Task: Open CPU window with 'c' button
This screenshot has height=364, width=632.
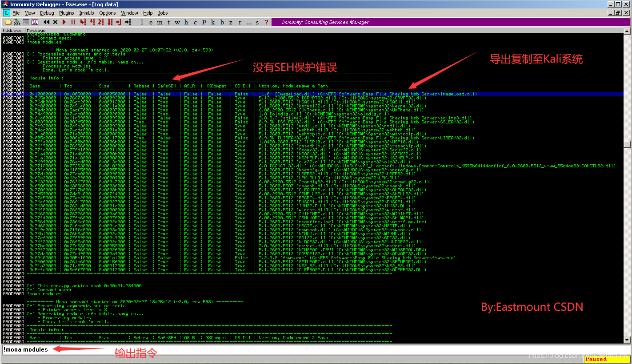Action: [x=195, y=22]
